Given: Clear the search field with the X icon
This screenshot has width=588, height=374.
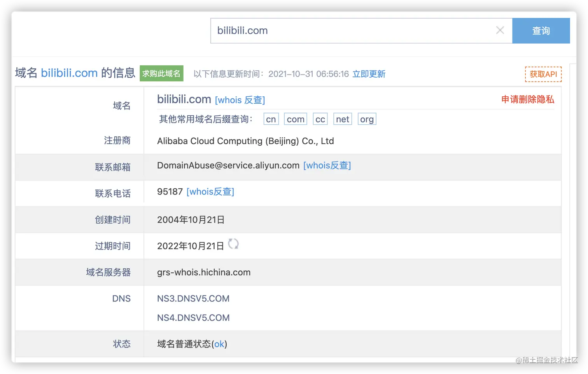Looking at the screenshot, I should tap(500, 30).
